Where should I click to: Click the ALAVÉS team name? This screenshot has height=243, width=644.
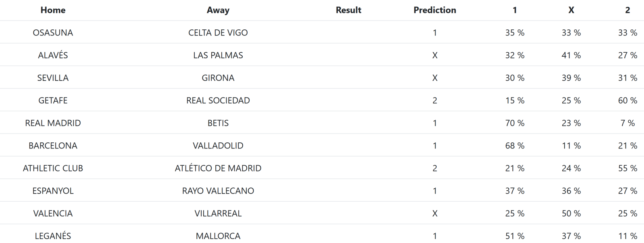(53, 55)
